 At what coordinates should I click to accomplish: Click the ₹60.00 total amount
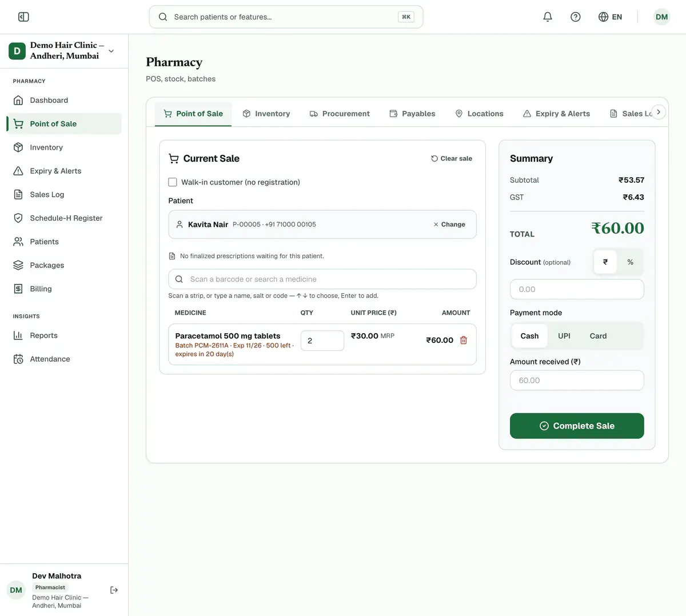tap(618, 228)
